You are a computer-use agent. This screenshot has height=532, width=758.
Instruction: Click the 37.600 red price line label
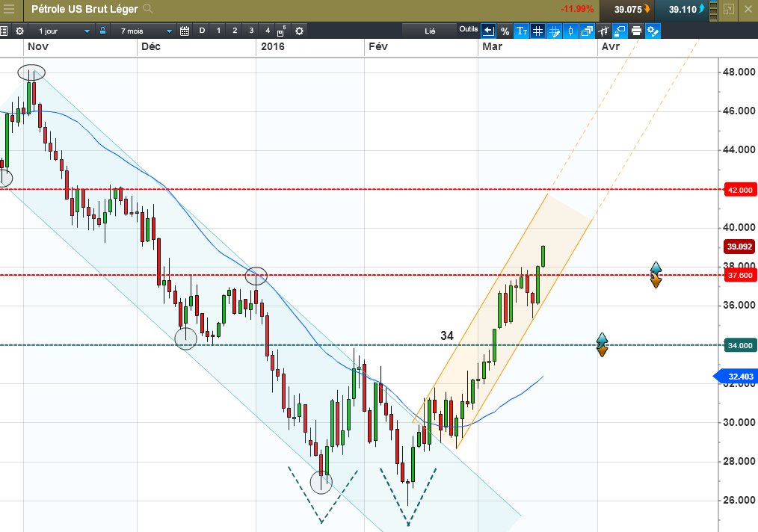click(740, 276)
